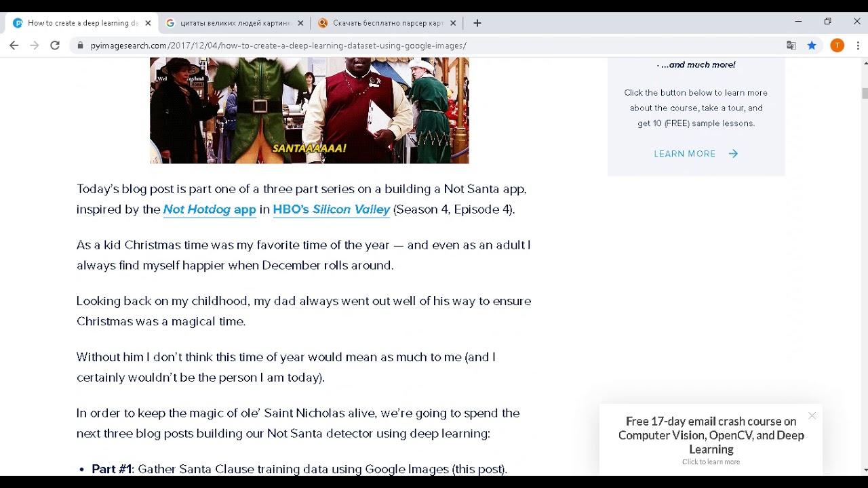Minimize the Chrome window
Image resolution: width=868 pixels, height=488 pixels.
(798, 22)
